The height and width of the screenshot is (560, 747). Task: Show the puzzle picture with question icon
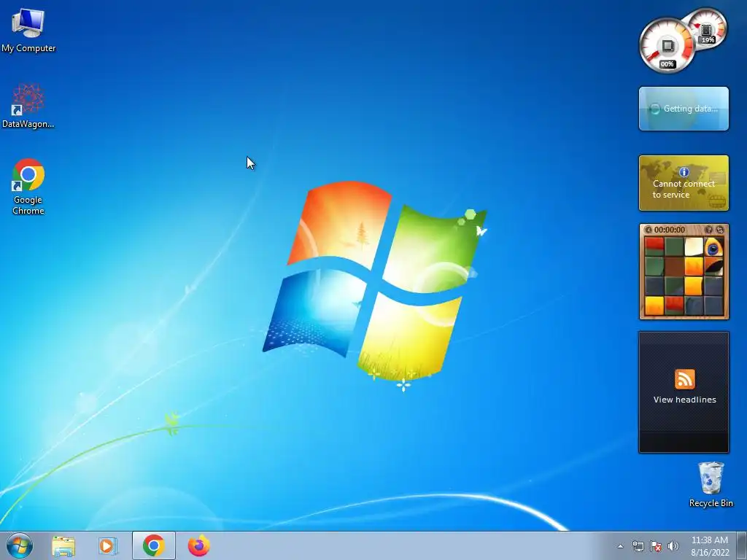click(709, 230)
